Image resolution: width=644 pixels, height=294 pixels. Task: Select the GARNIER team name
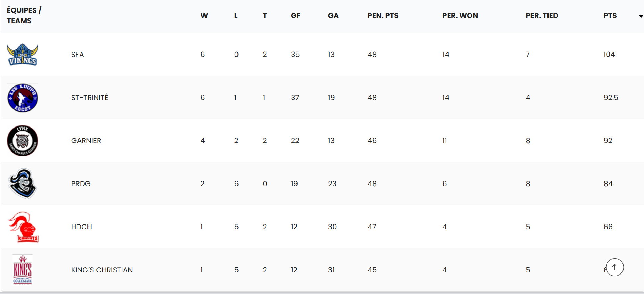pyautogui.click(x=86, y=141)
